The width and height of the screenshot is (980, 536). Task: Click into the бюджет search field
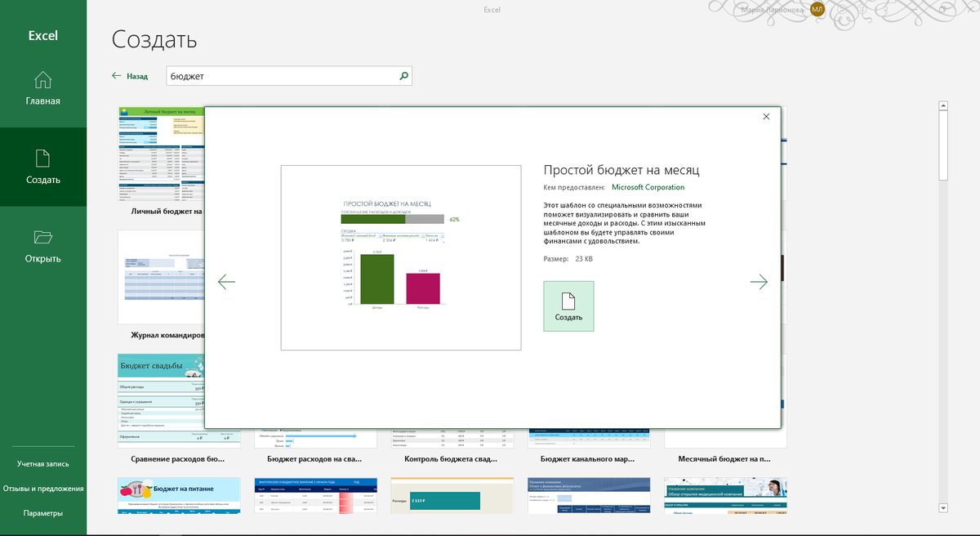tap(282, 76)
